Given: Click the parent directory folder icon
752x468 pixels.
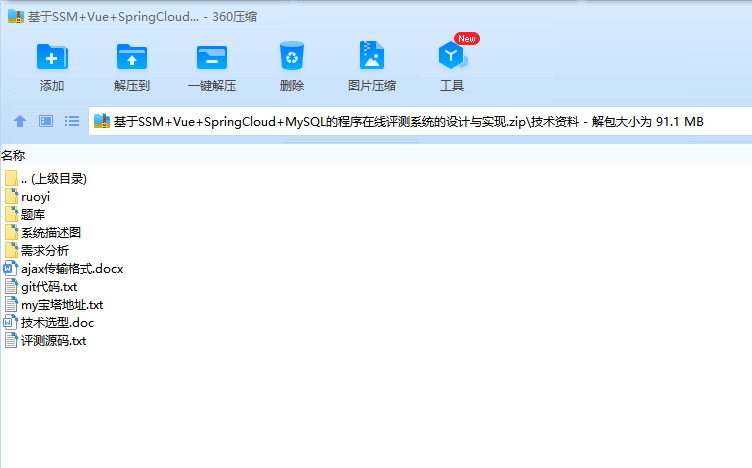Looking at the screenshot, I should (x=12, y=178).
